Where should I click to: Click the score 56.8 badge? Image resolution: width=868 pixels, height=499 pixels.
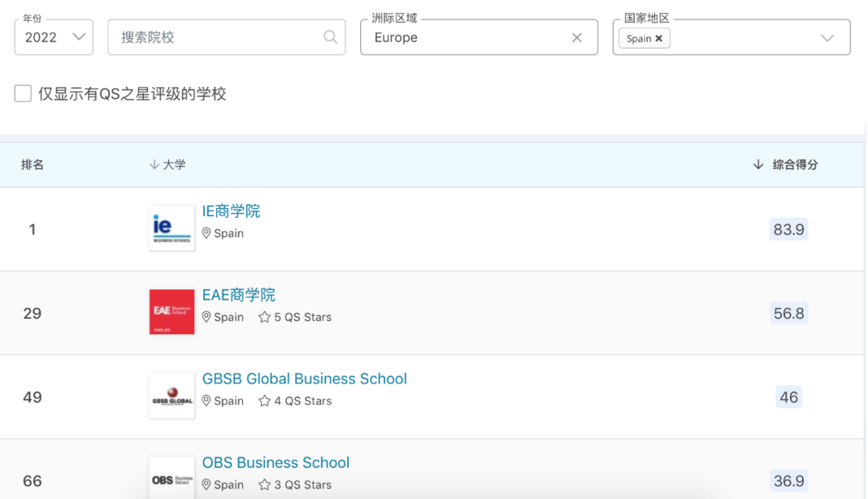coord(789,313)
